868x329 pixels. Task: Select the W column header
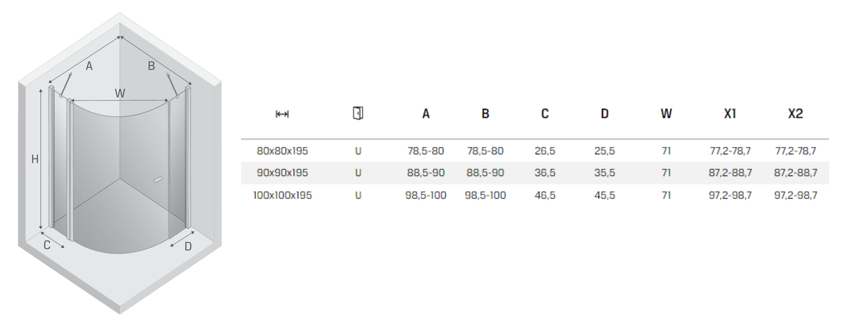click(x=666, y=114)
